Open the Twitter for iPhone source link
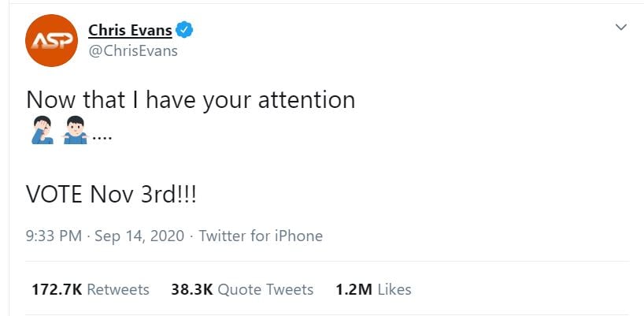Viewport: 644px width, 316px height. pos(261,236)
